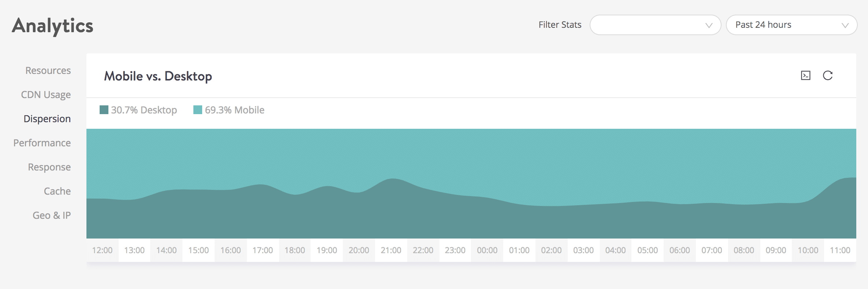Switch to the Resources section
This screenshot has height=289, width=868.
point(48,71)
